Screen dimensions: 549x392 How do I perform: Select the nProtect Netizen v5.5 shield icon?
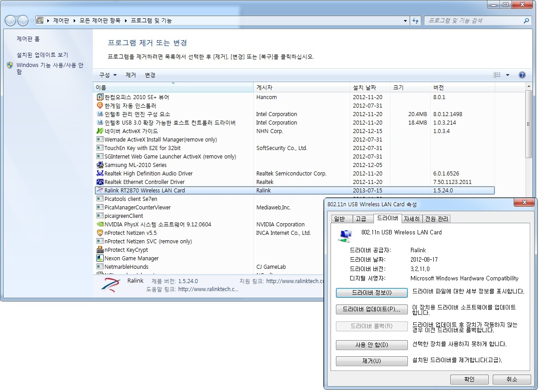[100, 233]
